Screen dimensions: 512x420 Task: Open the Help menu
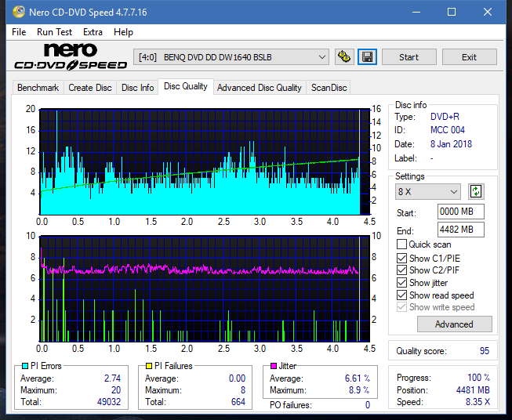tap(123, 32)
